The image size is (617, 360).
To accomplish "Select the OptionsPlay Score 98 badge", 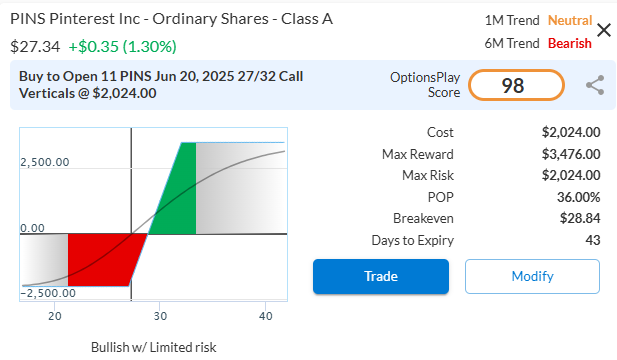I will click(516, 85).
